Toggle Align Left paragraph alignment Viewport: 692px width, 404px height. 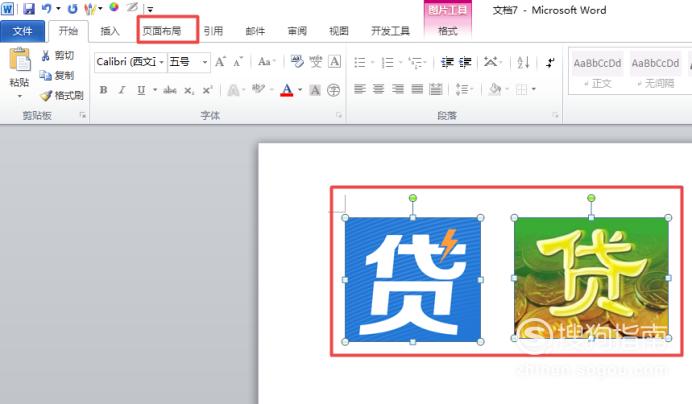(x=360, y=90)
